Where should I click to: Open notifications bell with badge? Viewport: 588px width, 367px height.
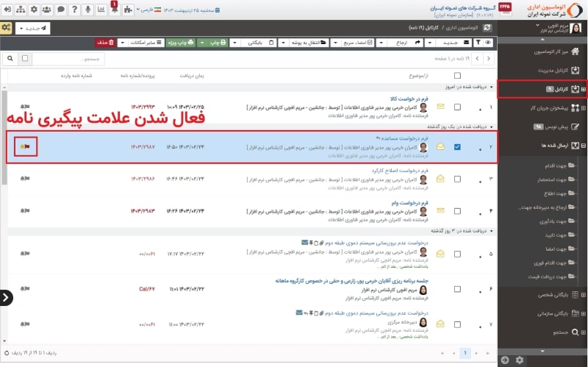pyautogui.click(x=115, y=10)
